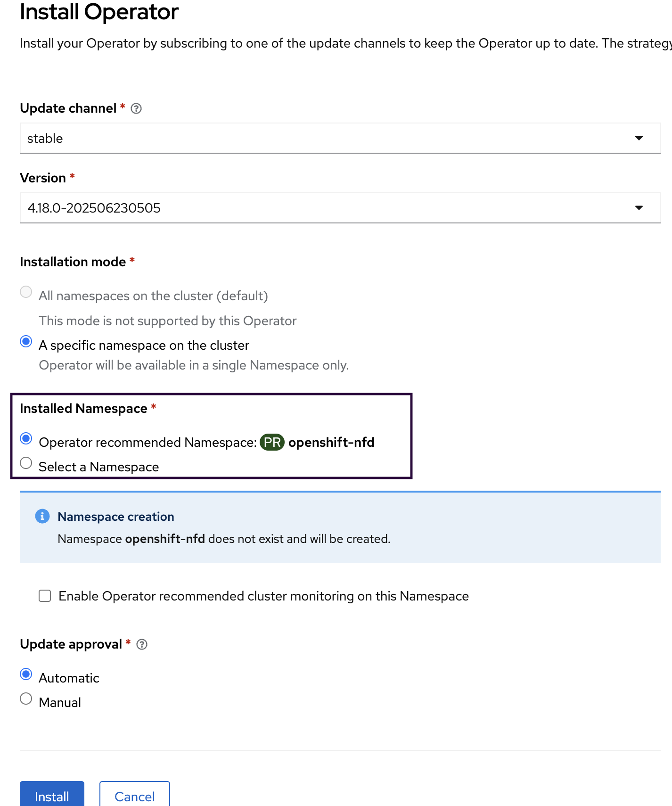Select A specific namespace on the cluster
Screen dimensions: 672x806
click(26, 341)
